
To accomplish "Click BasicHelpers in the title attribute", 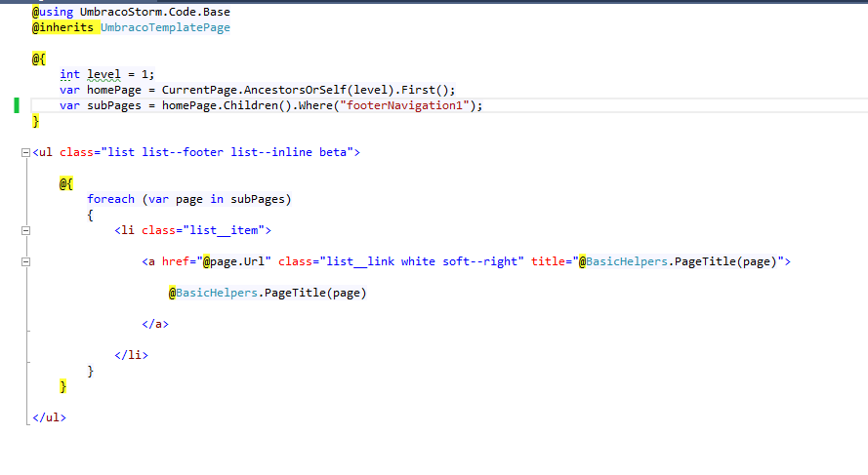I will pos(627,261).
